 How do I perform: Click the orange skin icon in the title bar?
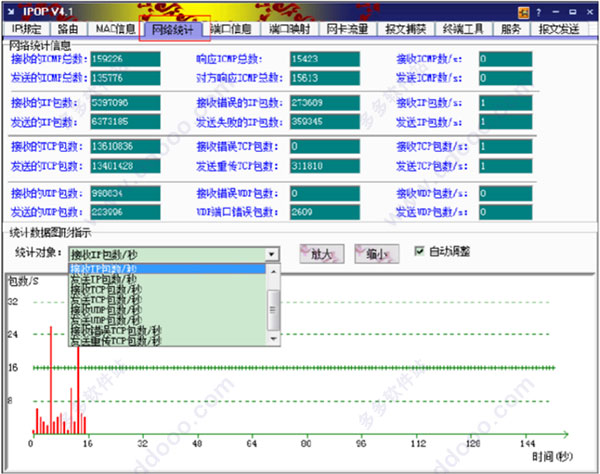point(523,12)
